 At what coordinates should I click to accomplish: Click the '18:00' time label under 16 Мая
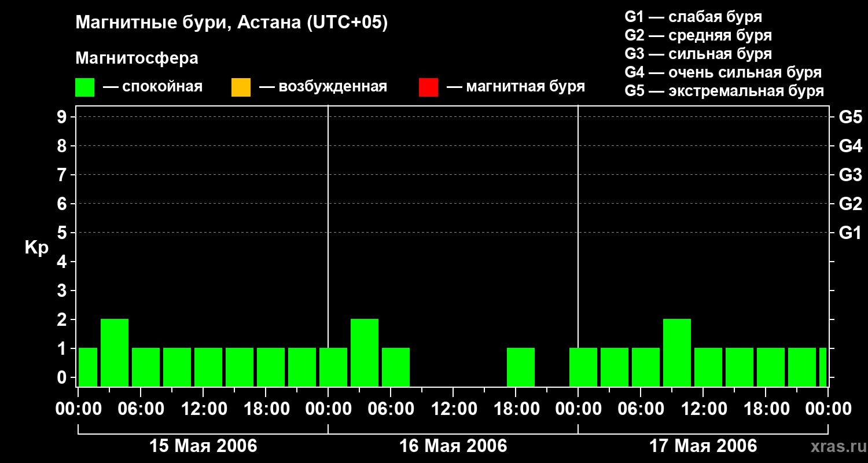pyautogui.click(x=516, y=409)
